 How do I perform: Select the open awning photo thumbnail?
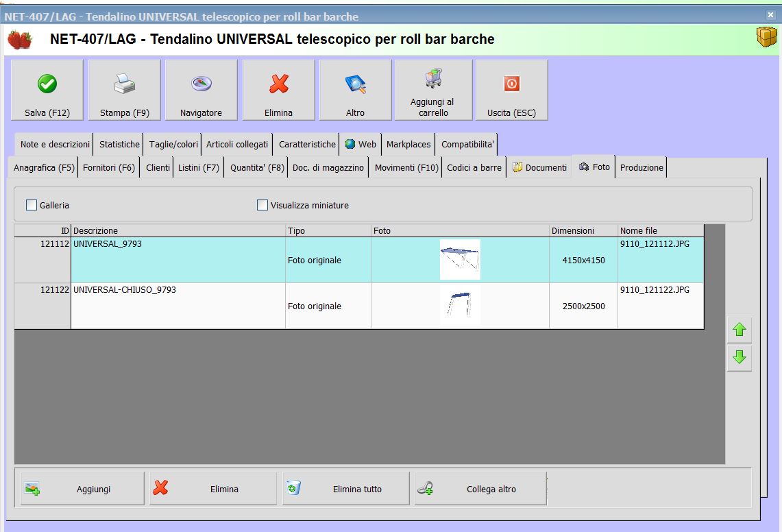[x=460, y=260]
